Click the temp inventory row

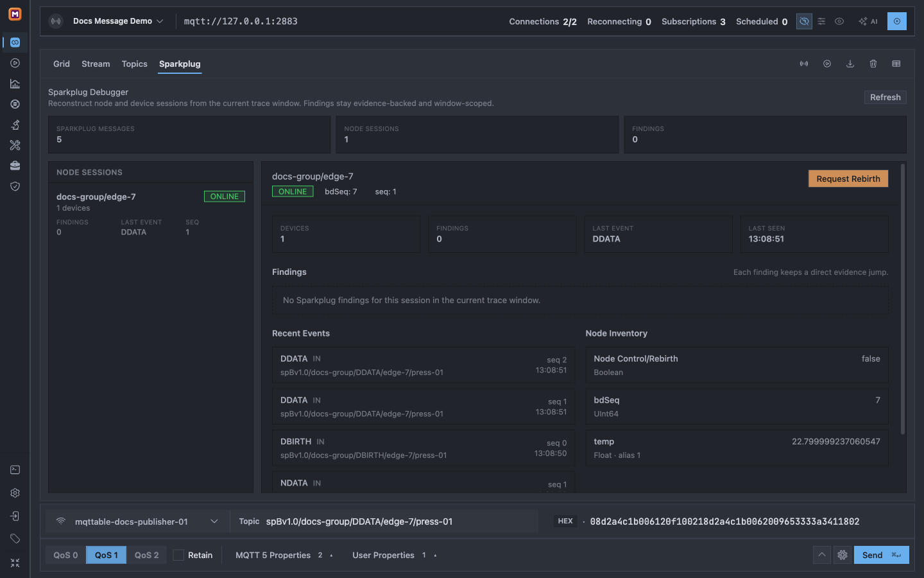point(737,448)
